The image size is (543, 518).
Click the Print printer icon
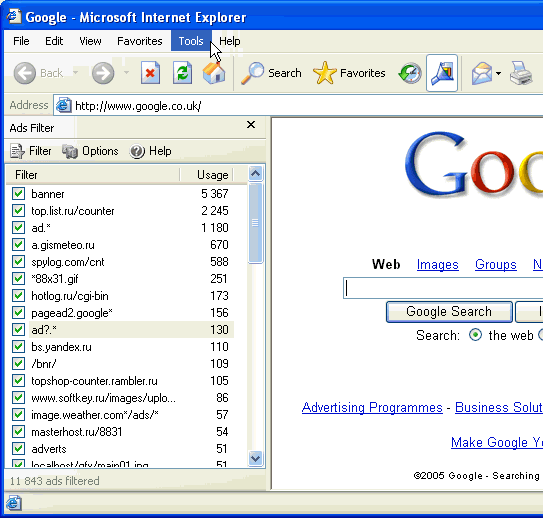point(521,73)
